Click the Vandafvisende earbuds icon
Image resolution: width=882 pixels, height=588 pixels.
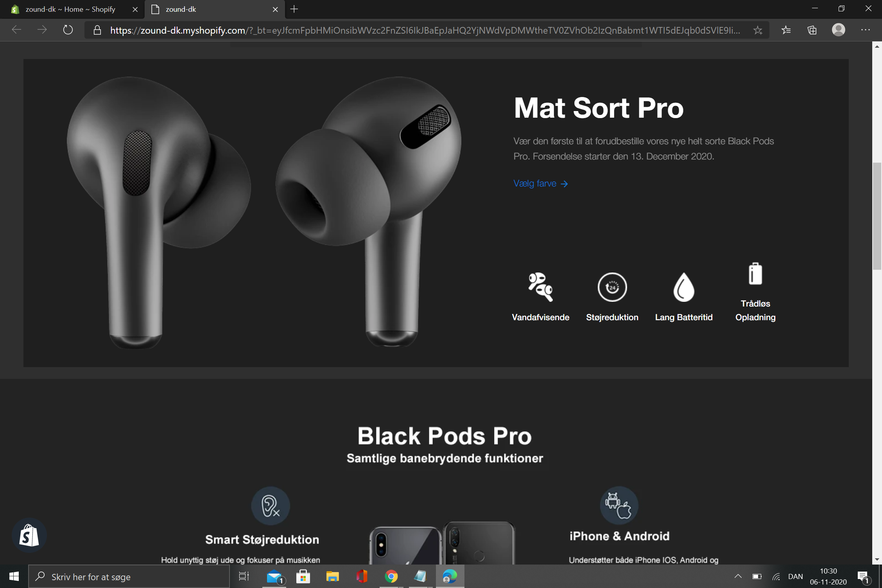click(x=540, y=287)
